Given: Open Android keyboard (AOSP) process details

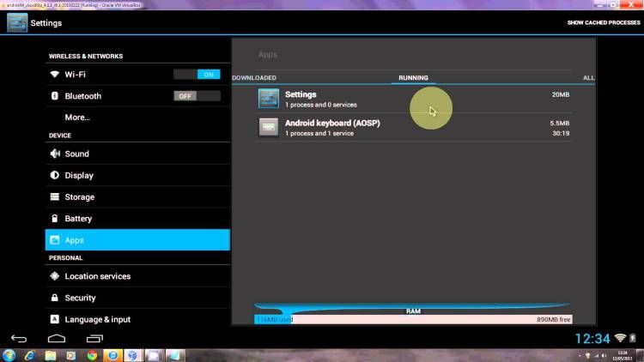Looking at the screenshot, I should click(414, 128).
